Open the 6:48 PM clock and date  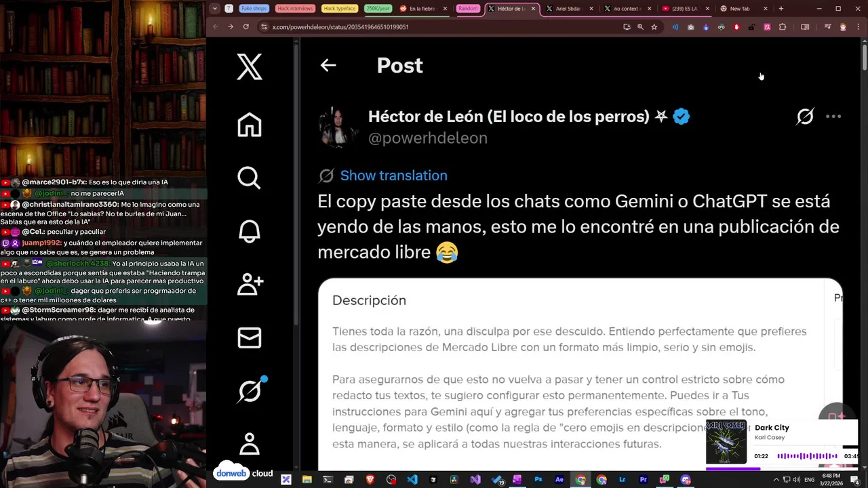[x=831, y=480]
